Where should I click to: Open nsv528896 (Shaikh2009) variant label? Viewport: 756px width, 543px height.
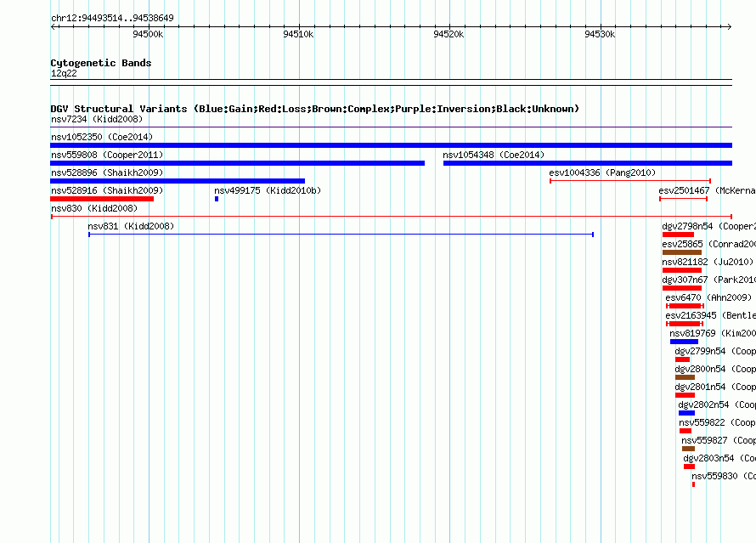click(107, 173)
